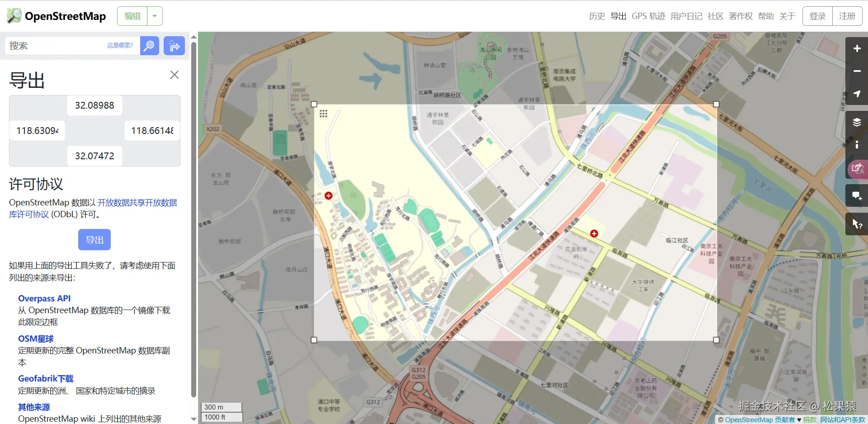Click the OpenStreetMap logo

click(56, 16)
